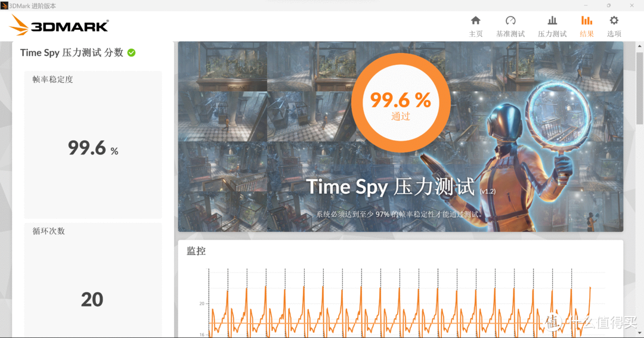Click the 20 axis label on graph

(202, 303)
